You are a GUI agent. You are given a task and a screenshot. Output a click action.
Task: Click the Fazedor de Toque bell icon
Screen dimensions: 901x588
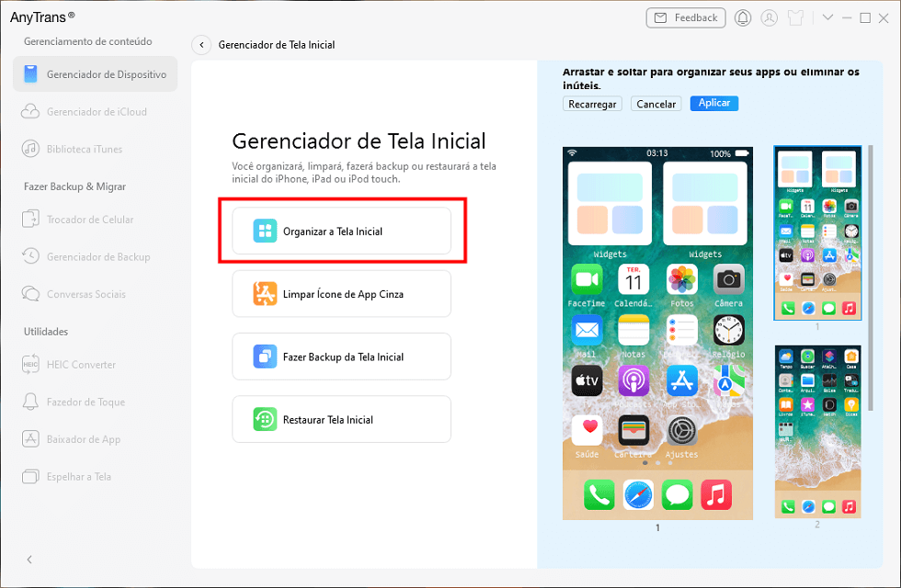click(30, 402)
